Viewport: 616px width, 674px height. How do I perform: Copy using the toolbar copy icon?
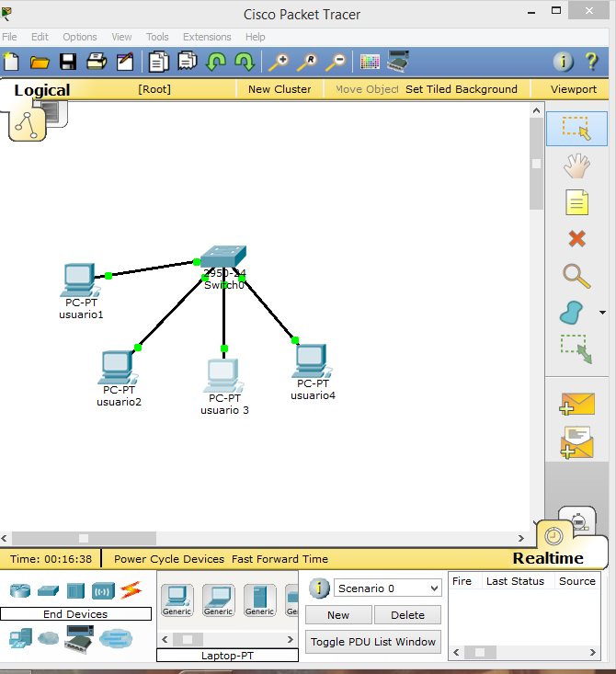(x=159, y=62)
